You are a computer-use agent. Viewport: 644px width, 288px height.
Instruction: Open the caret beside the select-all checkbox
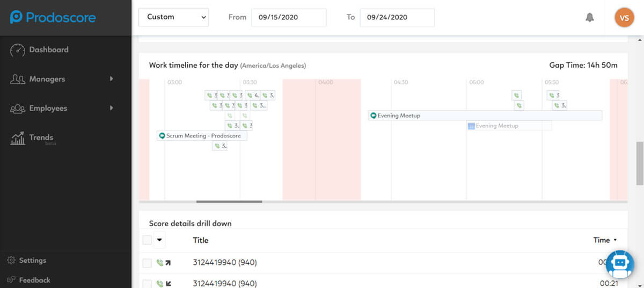coord(159,240)
